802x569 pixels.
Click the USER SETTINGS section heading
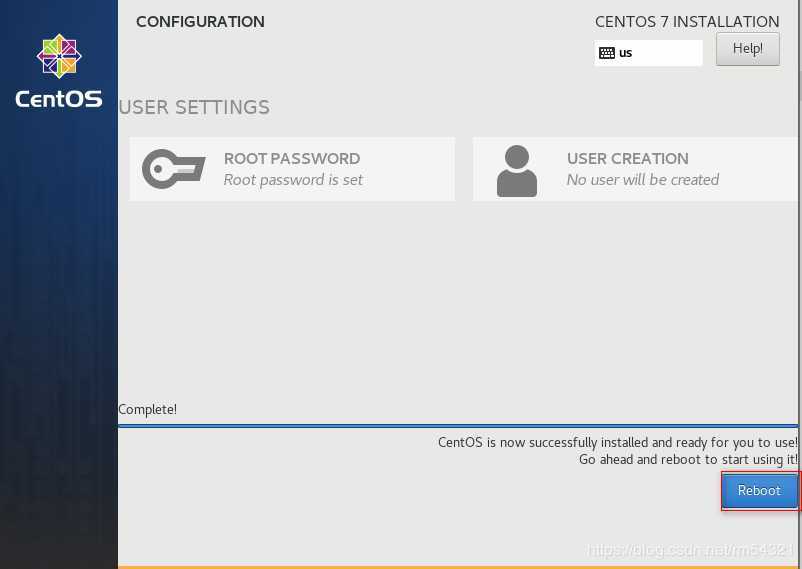click(194, 107)
